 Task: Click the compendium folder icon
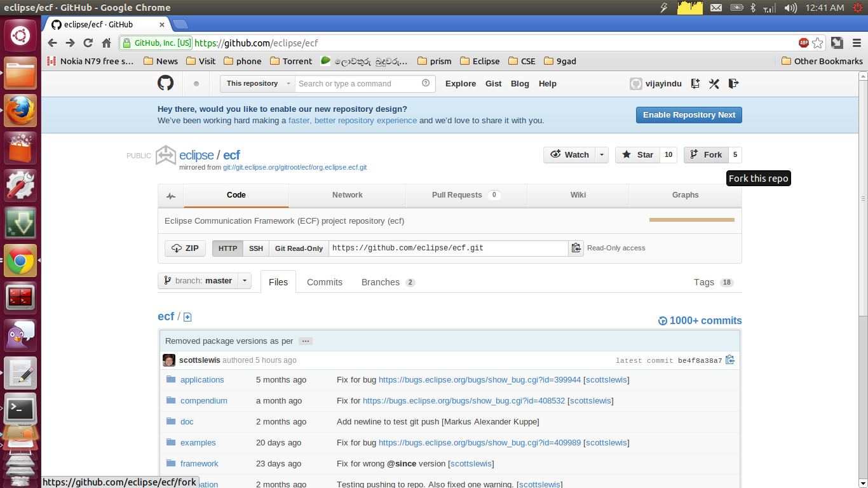171,400
